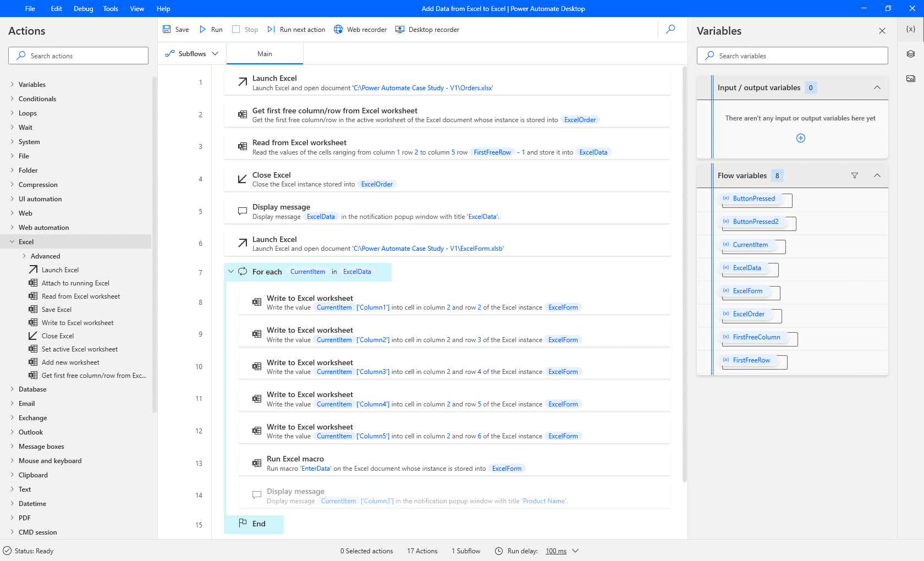
Task: Collapse the Flow variables section
Action: (876, 175)
